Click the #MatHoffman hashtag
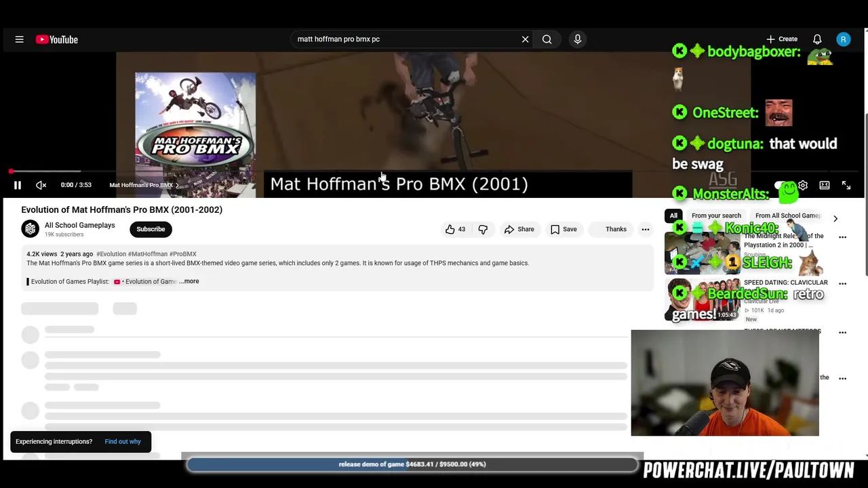Screen dimensions: 868x488 tap(148, 254)
